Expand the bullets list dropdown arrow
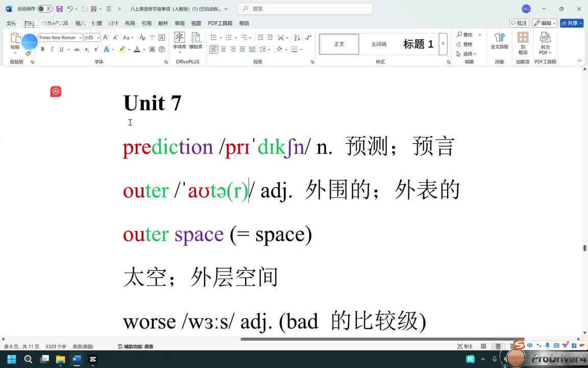 [x=221, y=37]
